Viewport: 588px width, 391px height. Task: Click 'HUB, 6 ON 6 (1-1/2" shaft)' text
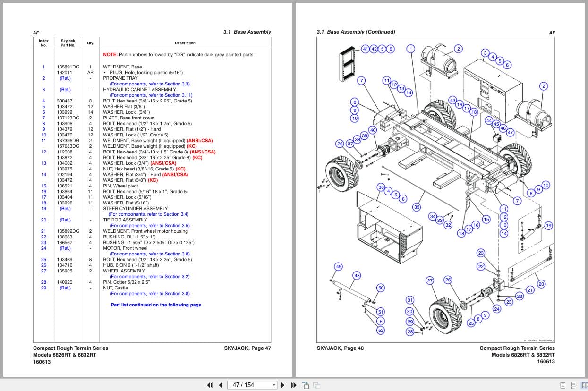click(131, 265)
